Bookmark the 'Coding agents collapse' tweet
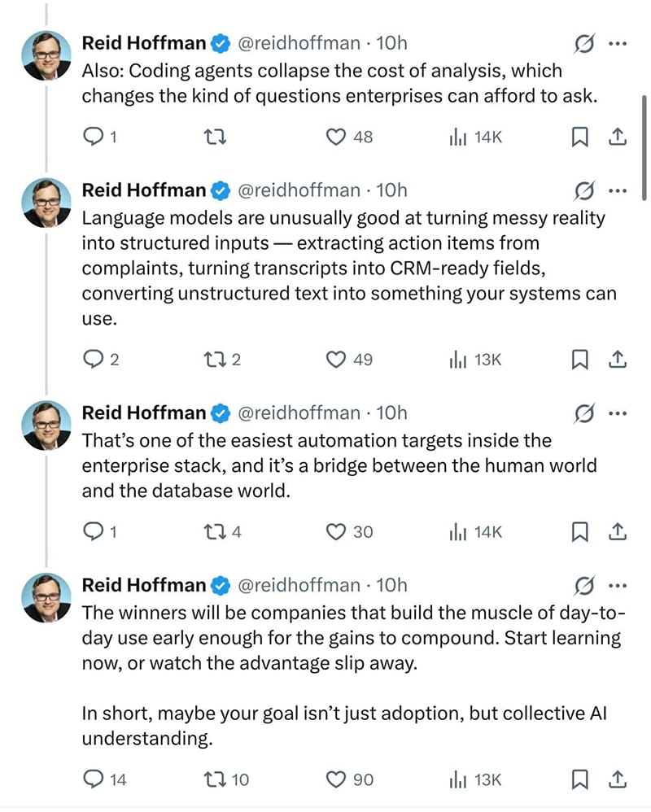651x812 pixels. pyautogui.click(x=579, y=138)
